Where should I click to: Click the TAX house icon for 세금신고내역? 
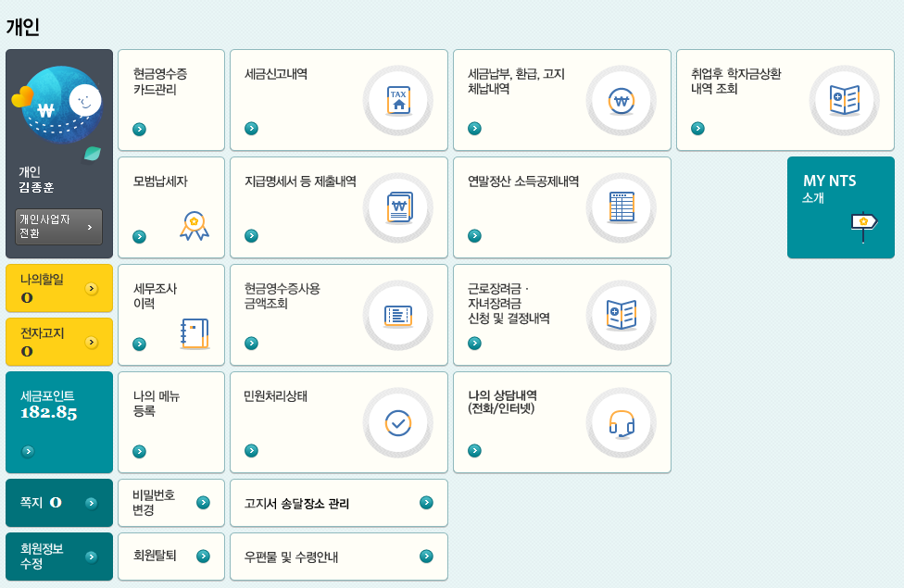pyautogui.click(x=398, y=100)
